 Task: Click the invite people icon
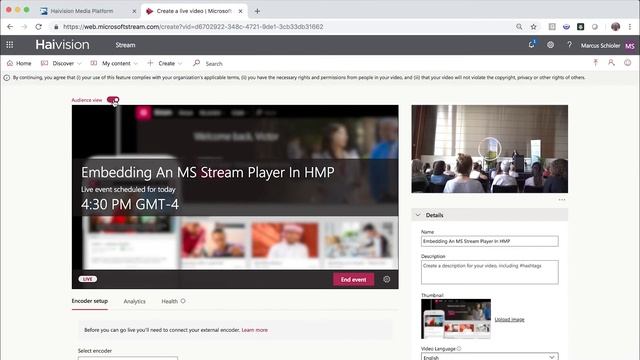click(611, 63)
